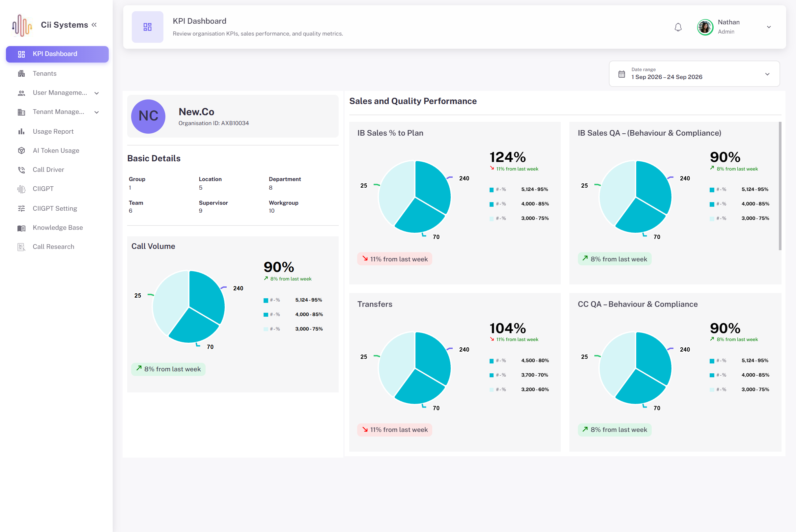Click the Call Research document icon
The width and height of the screenshot is (796, 532).
click(x=21, y=247)
